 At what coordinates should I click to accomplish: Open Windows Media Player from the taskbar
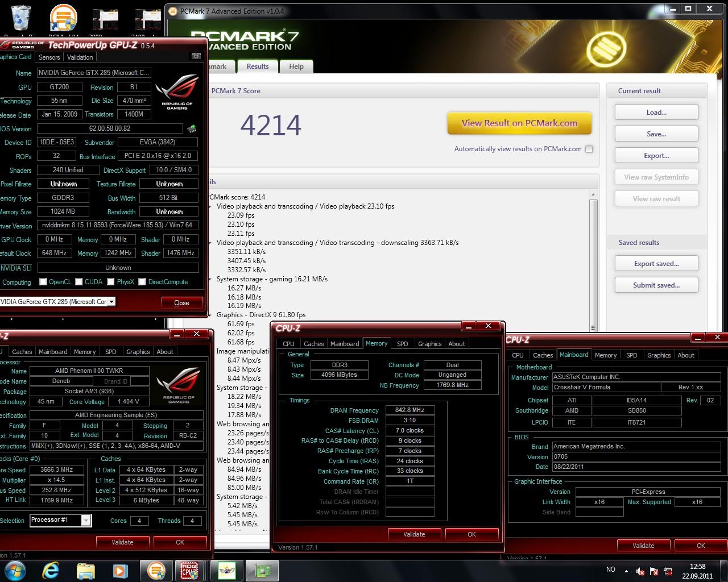pos(120,570)
